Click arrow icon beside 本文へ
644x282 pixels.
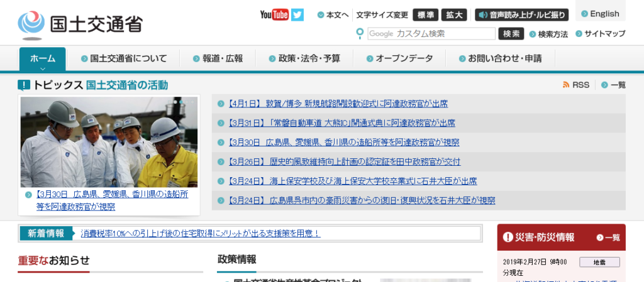[x=320, y=15]
